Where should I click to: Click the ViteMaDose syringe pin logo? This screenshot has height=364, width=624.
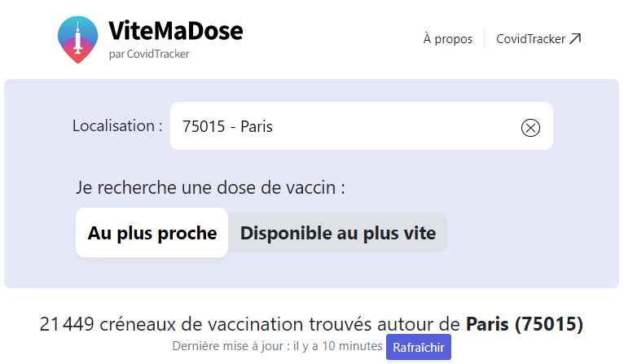tap(78, 38)
